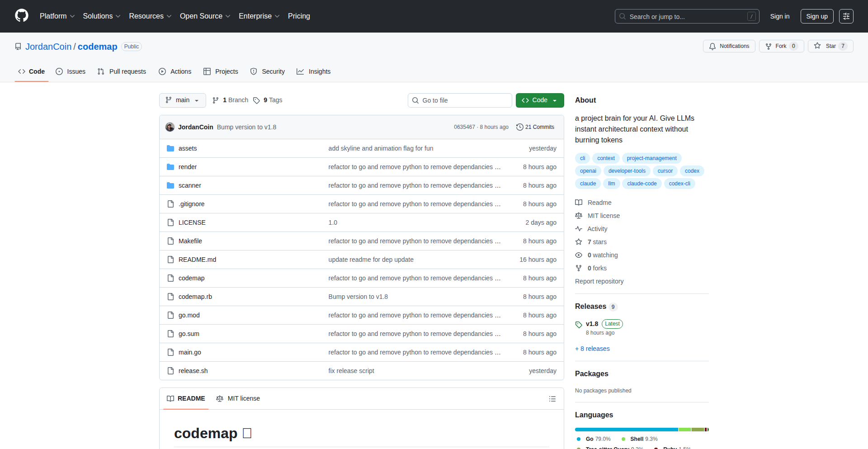Click the claude-code topic tag

(642, 183)
